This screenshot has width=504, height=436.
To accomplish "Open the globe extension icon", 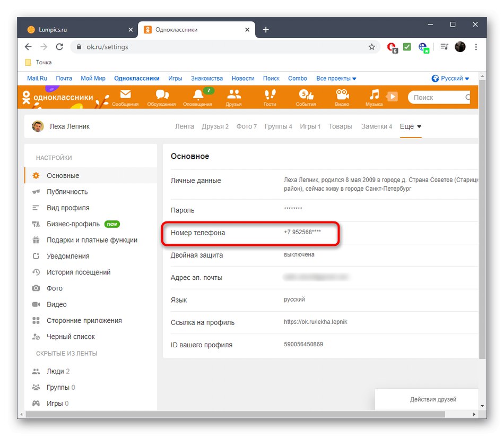I will coord(423,48).
